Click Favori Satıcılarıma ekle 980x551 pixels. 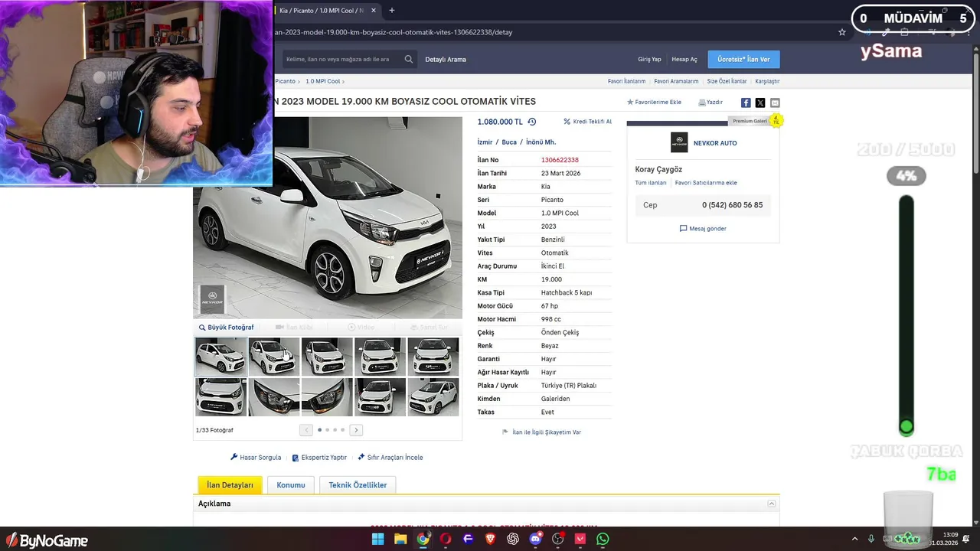click(x=706, y=183)
